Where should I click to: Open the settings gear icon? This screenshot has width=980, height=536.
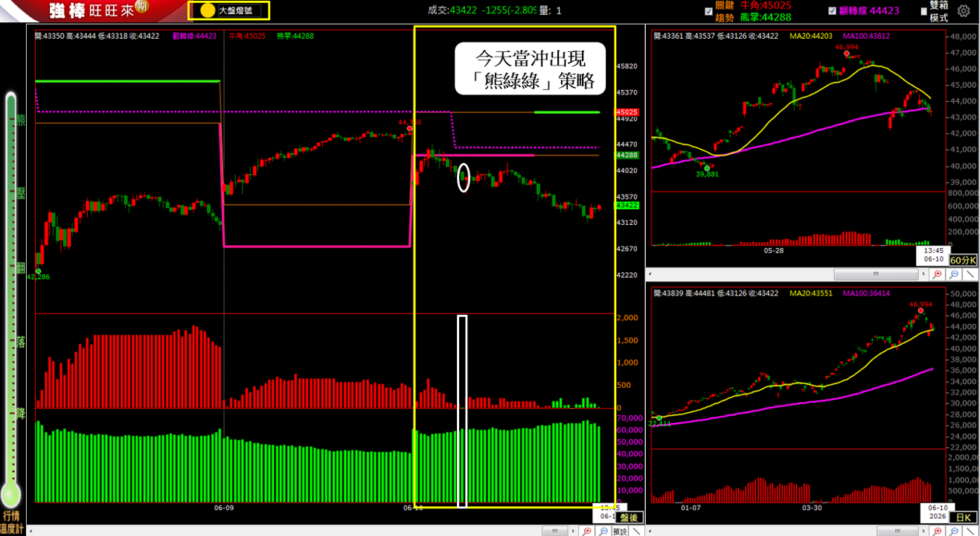click(x=964, y=11)
